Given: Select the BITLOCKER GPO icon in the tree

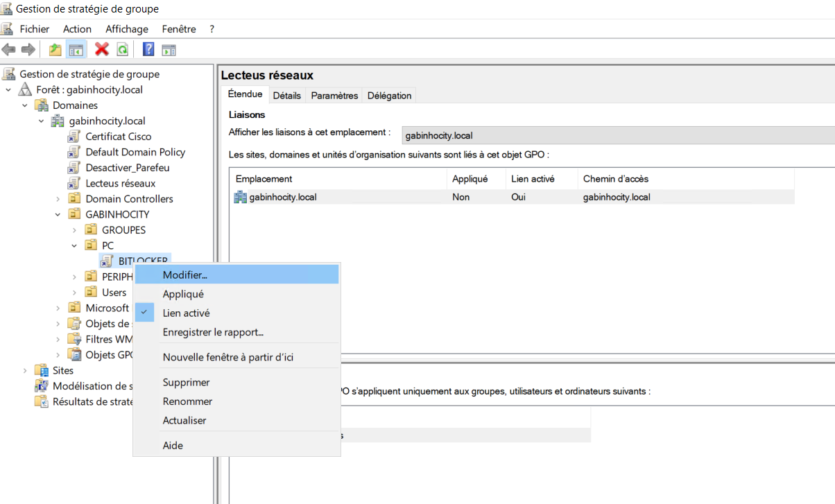Looking at the screenshot, I should [x=107, y=260].
